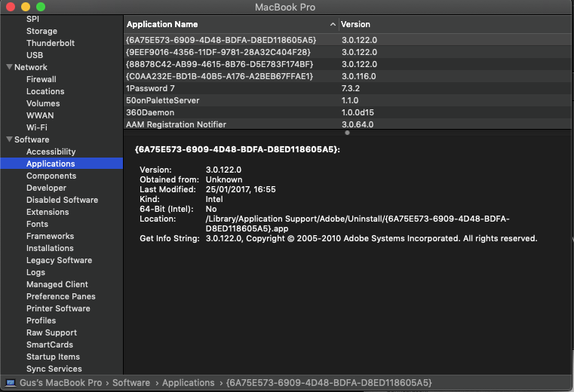Collapse the Network section triangle
The height and width of the screenshot is (392, 574).
[x=10, y=67]
